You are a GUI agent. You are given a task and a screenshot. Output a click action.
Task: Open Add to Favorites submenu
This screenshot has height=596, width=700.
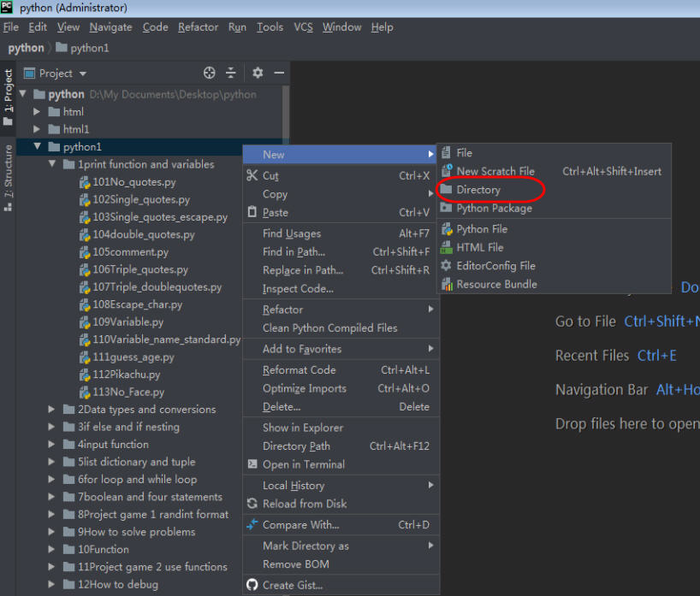[x=341, y=349]
